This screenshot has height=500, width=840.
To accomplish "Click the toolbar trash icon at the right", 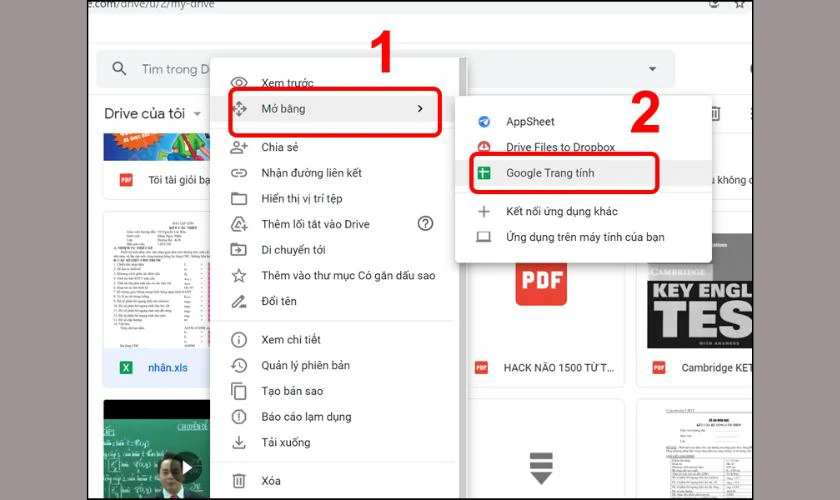I will [715, 114].
